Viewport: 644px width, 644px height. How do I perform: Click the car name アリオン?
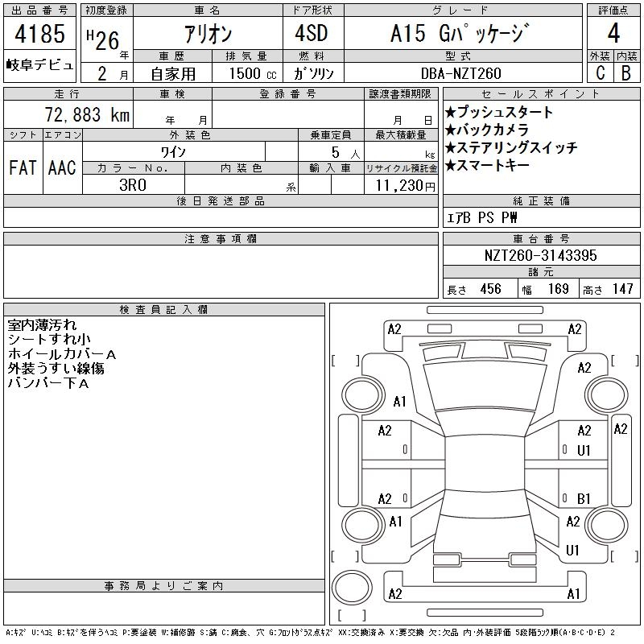tap(208, 34)
